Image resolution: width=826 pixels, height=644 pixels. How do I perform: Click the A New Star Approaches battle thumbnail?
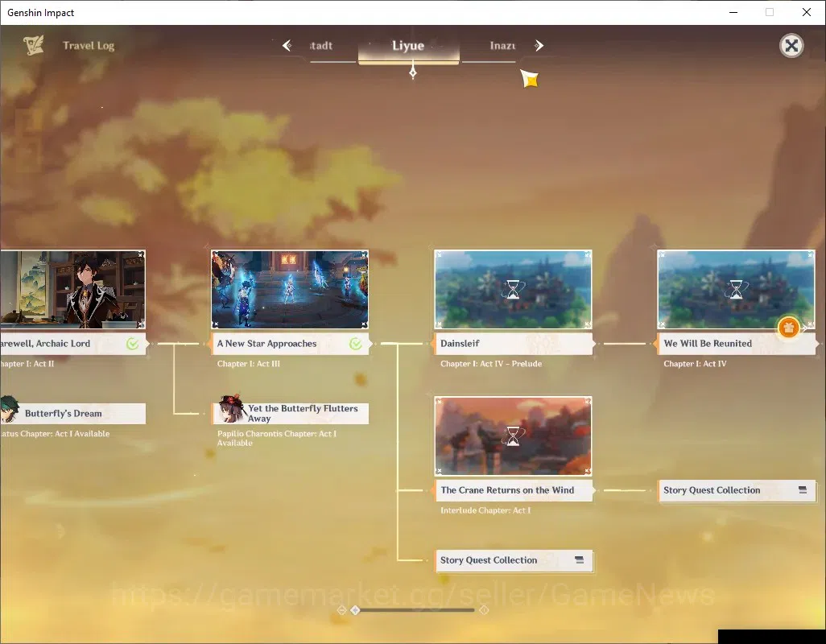coord(290,290)
